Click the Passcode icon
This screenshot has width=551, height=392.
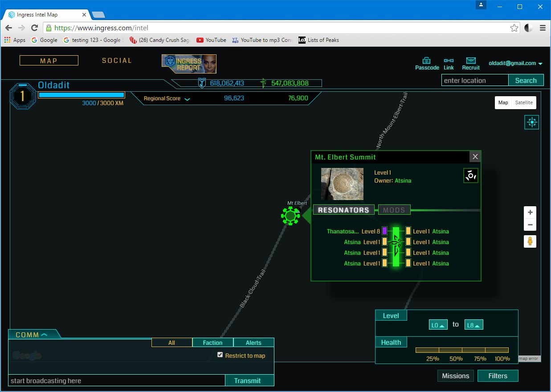[x=427, y=61]
